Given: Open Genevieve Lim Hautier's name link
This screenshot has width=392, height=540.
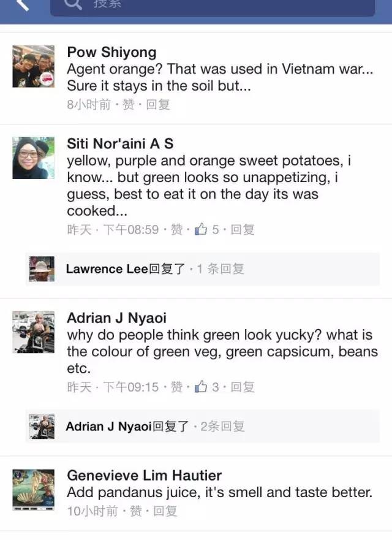Looking at the screenshot, I should click(x=144, y=476).
